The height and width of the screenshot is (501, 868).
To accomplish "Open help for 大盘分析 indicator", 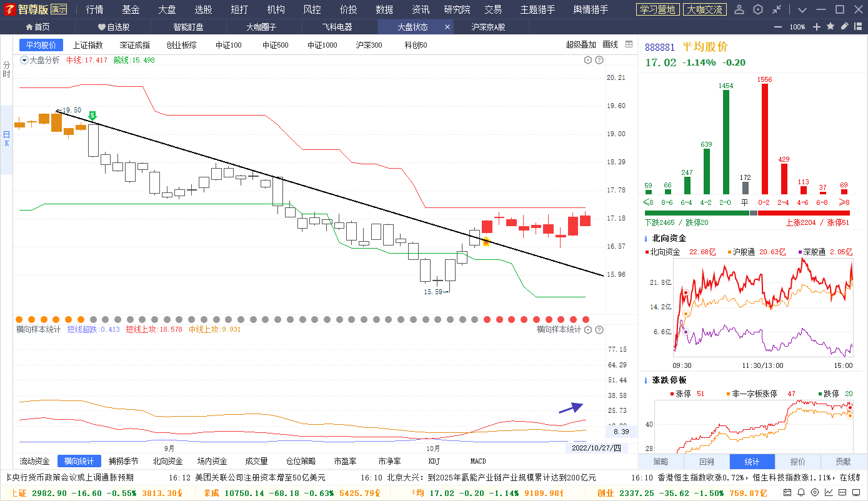I will 599,60.
